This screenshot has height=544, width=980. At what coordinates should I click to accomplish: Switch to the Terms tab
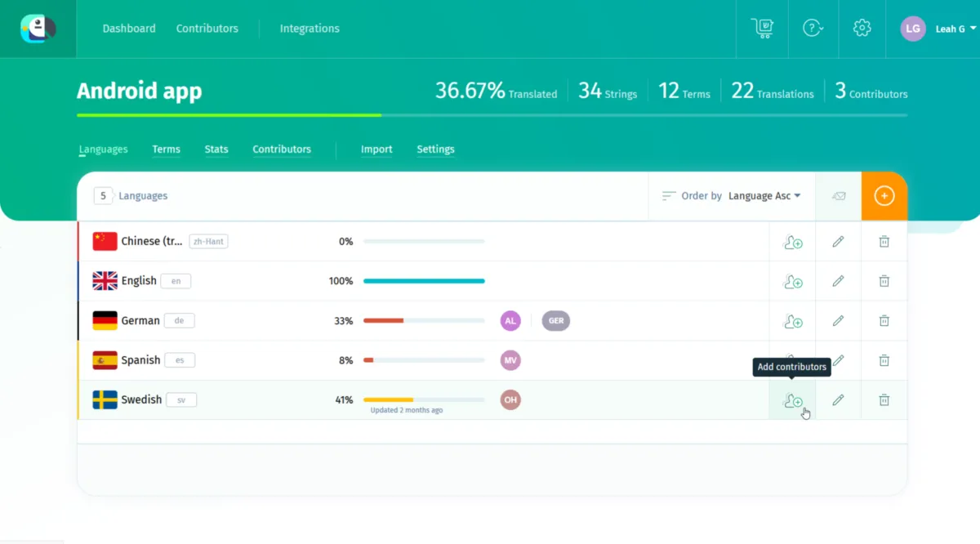point(166,149)
